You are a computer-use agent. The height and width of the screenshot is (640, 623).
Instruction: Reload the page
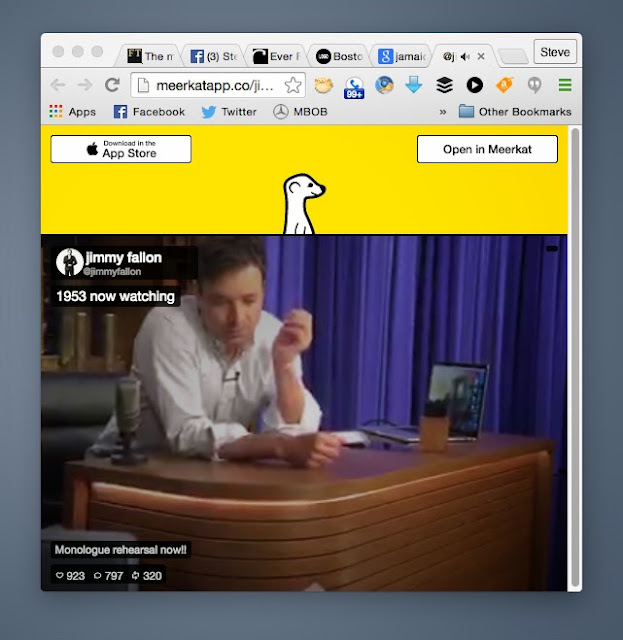[112, 85]
